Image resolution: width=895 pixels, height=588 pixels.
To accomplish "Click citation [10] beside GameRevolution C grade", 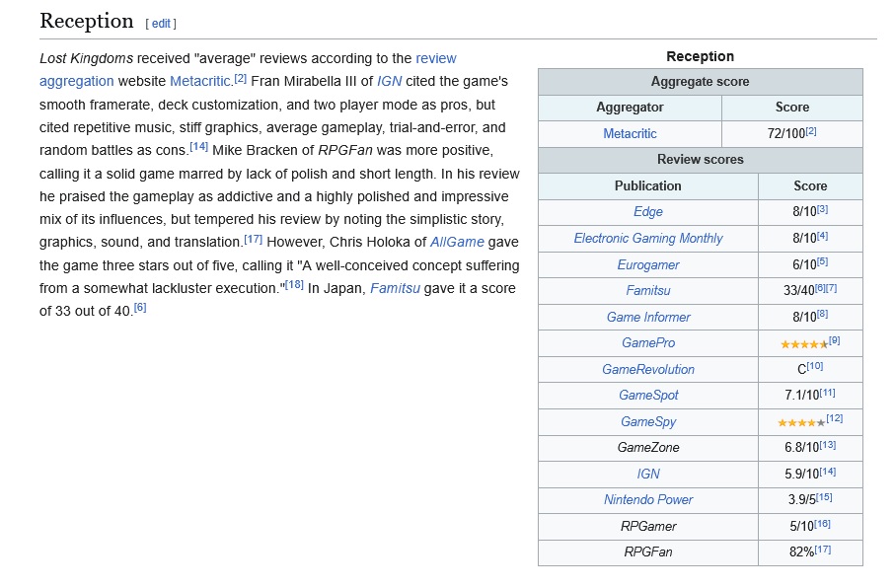I will [815, 366].
